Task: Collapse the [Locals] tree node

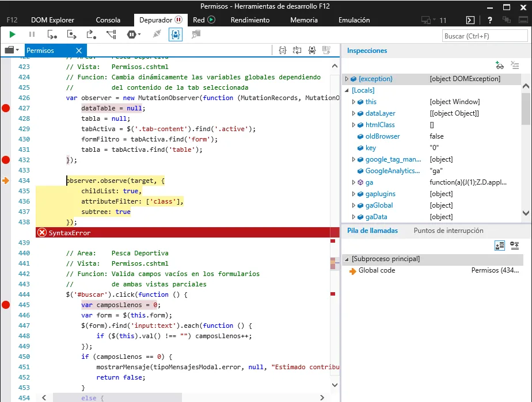Action: click(x=347, y=90)
